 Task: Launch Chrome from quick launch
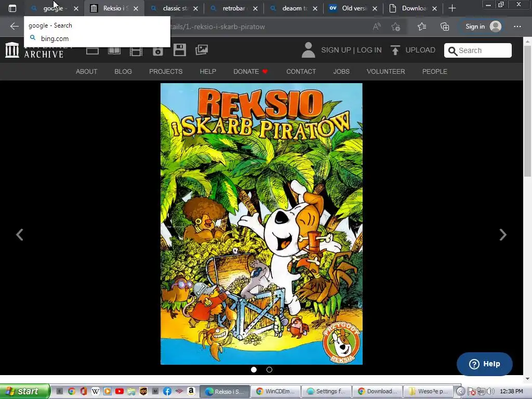pyautogui.click(x=71, y=391)
